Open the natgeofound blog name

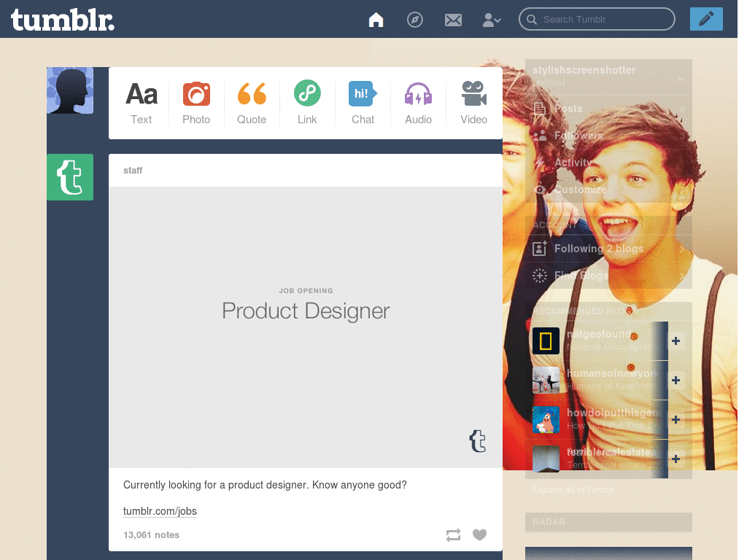[599, 334]
